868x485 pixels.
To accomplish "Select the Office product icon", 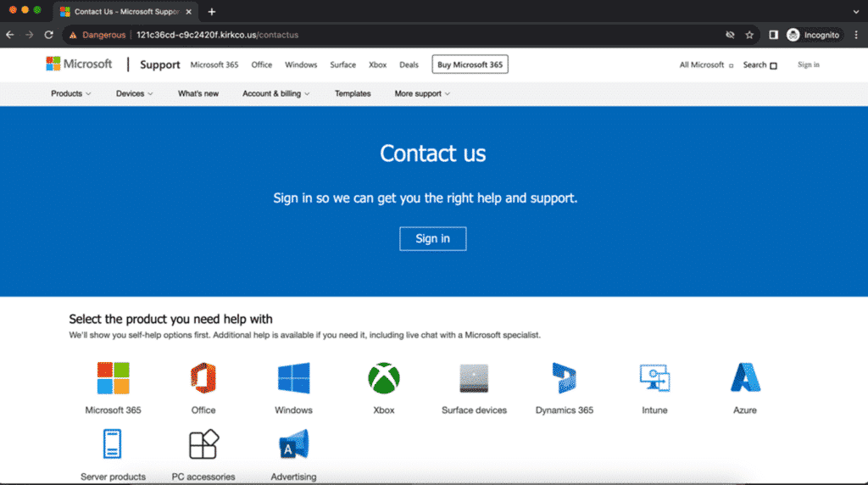I will [x=203, y=378].
